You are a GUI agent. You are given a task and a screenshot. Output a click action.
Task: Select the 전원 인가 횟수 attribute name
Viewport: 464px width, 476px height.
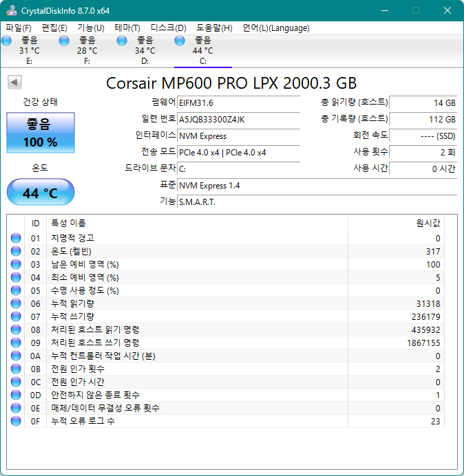coord(78,369)
